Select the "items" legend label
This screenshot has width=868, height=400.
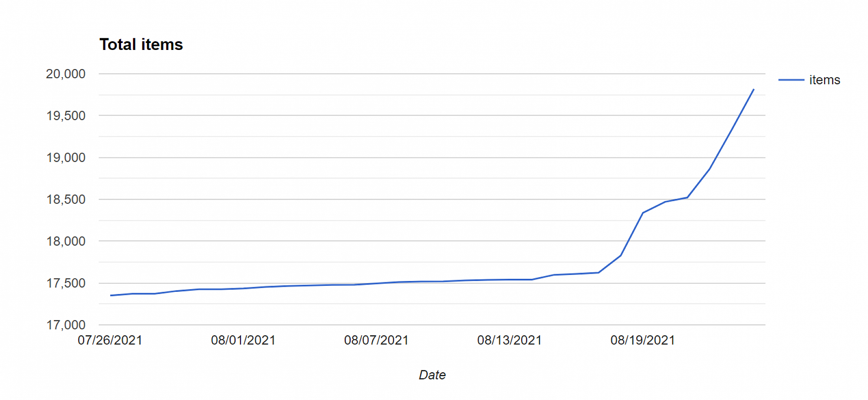tap(824, 80)
